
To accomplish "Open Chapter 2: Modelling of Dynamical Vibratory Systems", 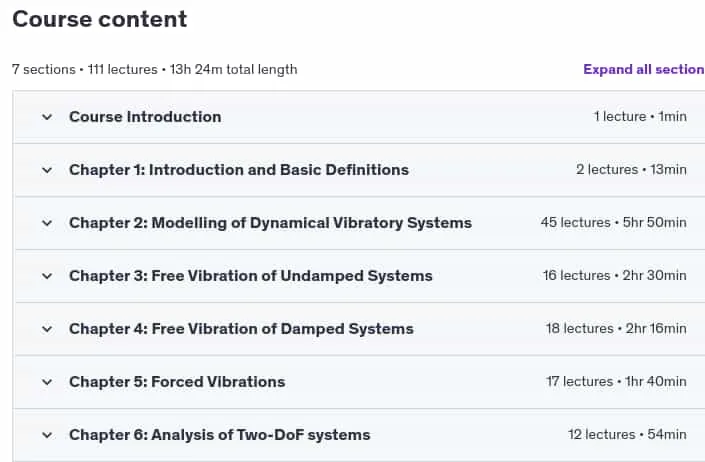I will tap(270, 223).
